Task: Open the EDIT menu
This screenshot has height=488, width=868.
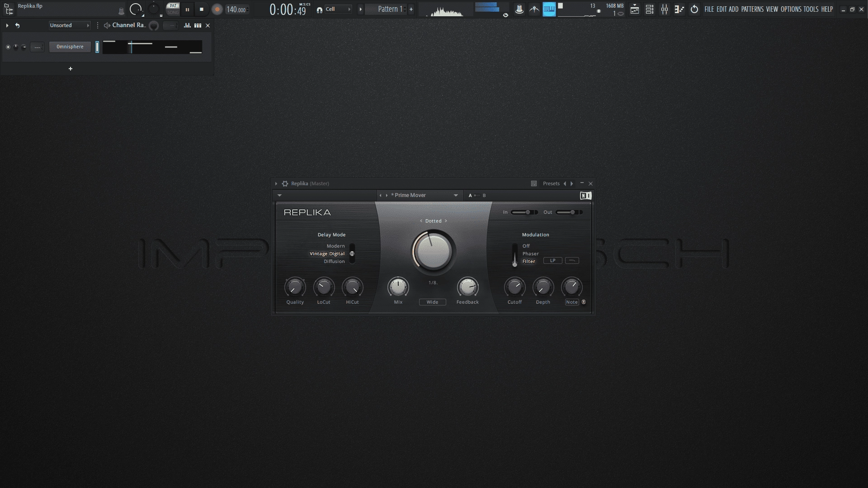Action: coord(722,9)
